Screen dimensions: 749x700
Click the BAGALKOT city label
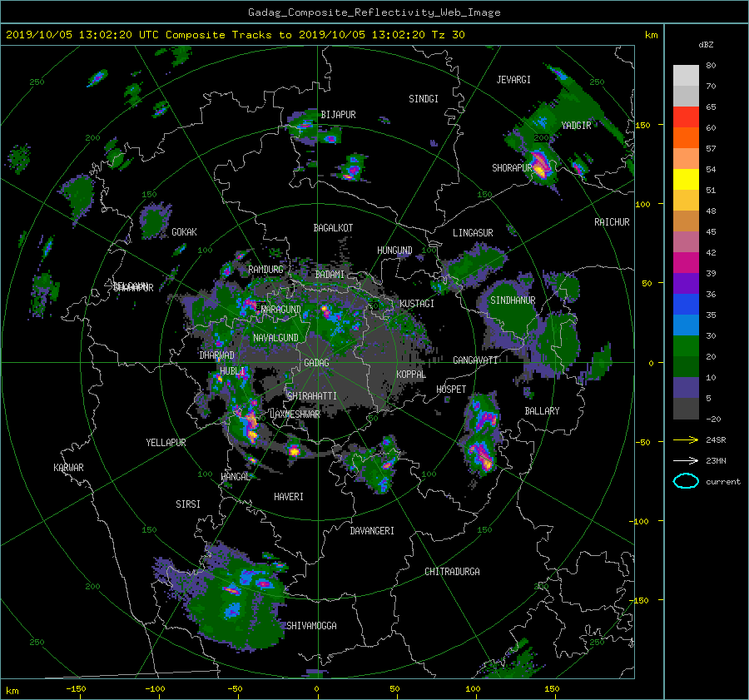click(x=333, y=228)
